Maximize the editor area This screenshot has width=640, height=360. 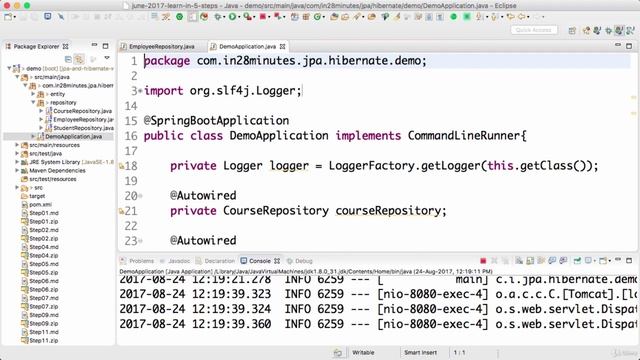(629, 46)
